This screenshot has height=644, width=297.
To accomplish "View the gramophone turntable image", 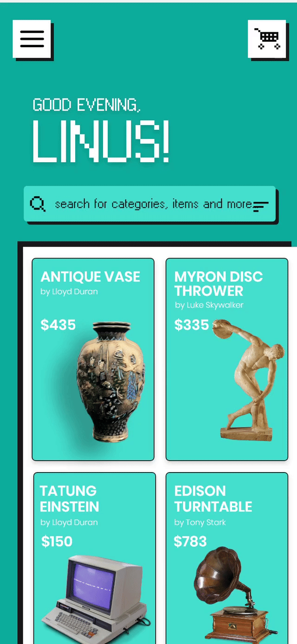I will tap(234, 595).
